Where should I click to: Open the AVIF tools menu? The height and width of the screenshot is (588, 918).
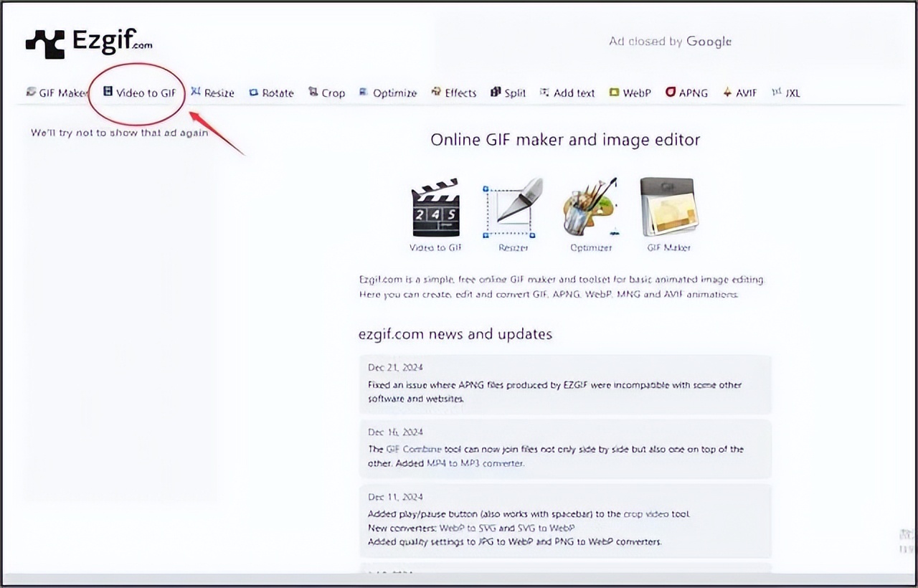(x=740, y=93)
